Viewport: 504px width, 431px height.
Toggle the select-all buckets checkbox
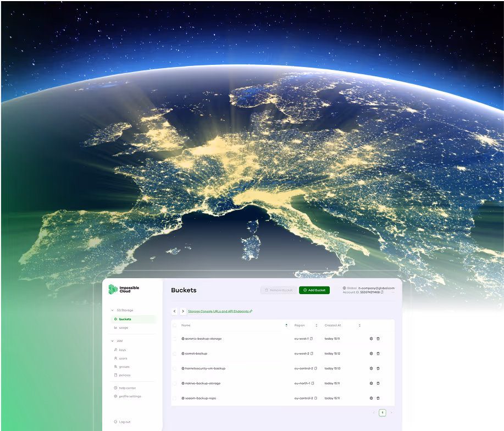175,325
